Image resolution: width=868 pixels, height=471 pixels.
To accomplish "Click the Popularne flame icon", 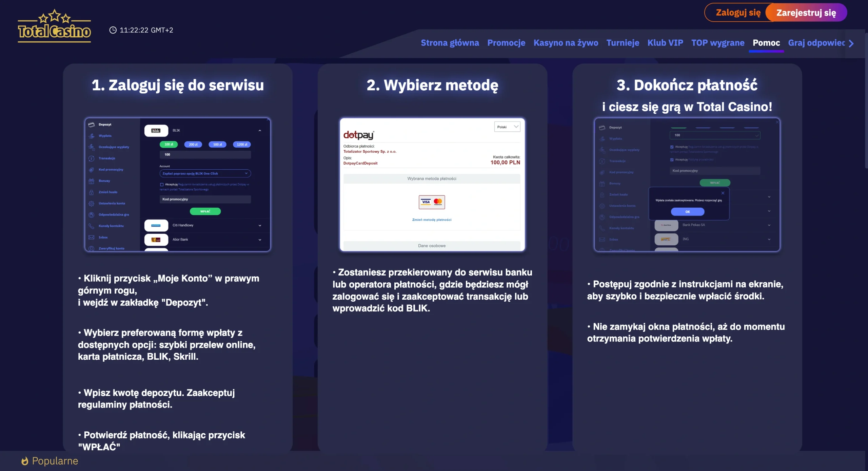I will [x=24, y=461].
